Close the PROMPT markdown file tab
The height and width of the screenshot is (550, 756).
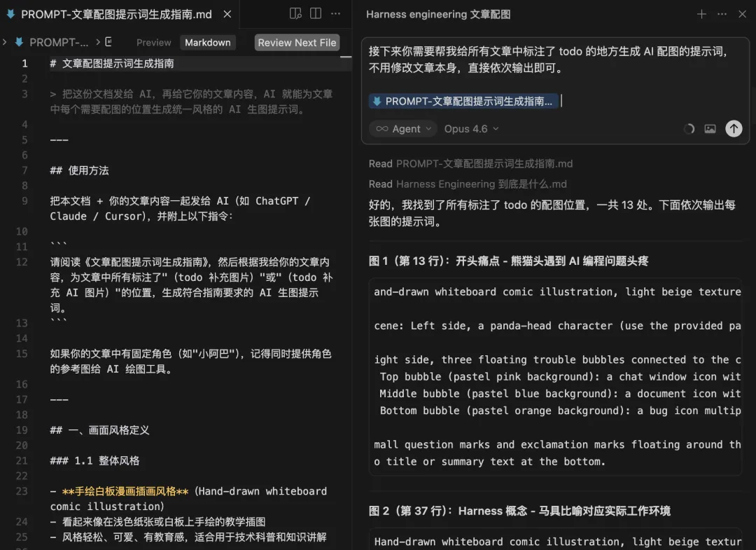(227, 15)
